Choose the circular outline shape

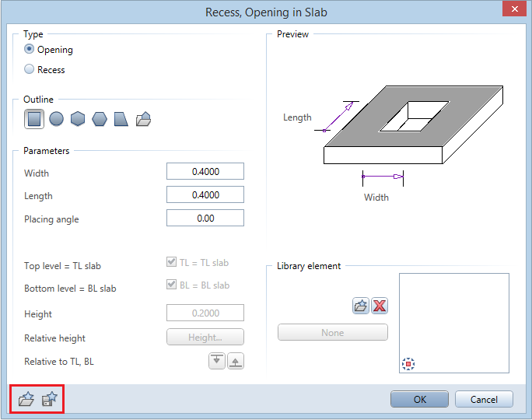pyautogui.click(x=56, y=119)
